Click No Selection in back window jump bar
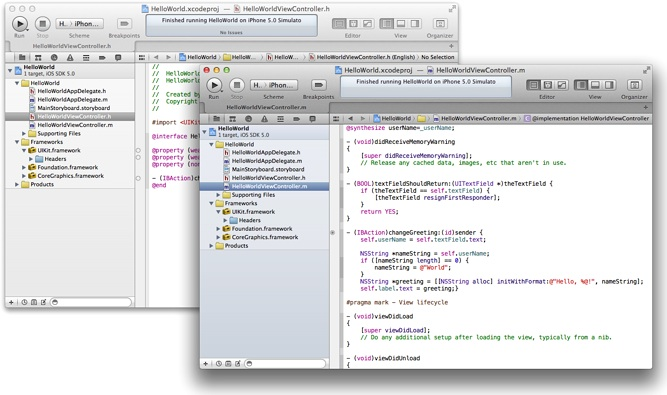667x395 pixels. [438, 57]
